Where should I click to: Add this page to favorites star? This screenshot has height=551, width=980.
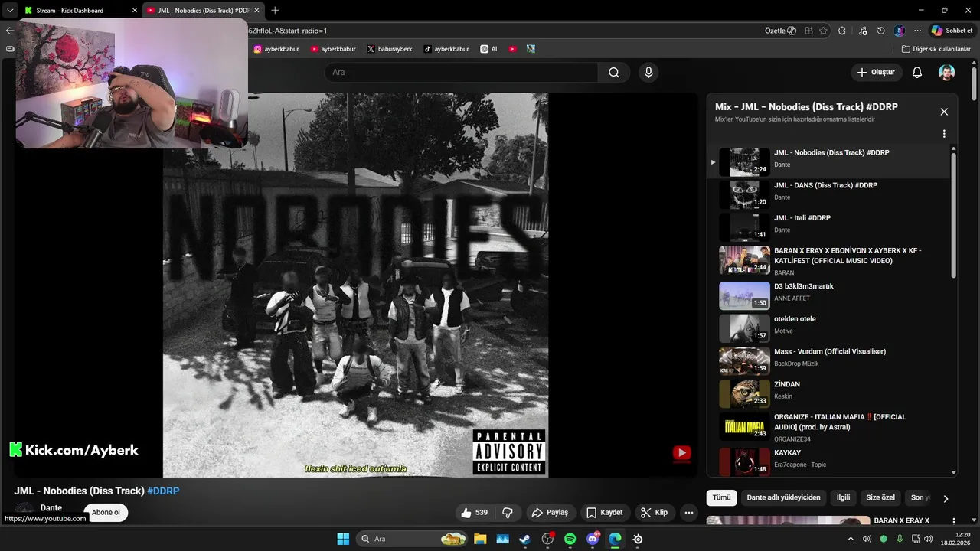tap(823, 31)
